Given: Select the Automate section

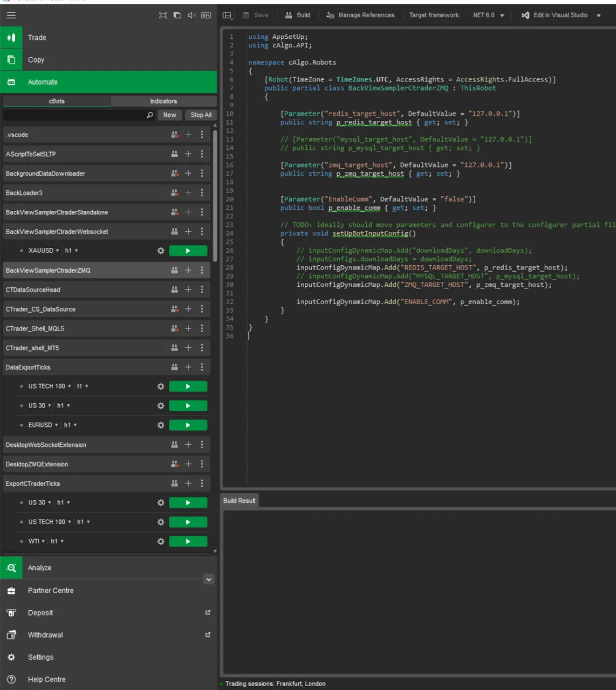Looking at the screenshot, I should 108,82.
